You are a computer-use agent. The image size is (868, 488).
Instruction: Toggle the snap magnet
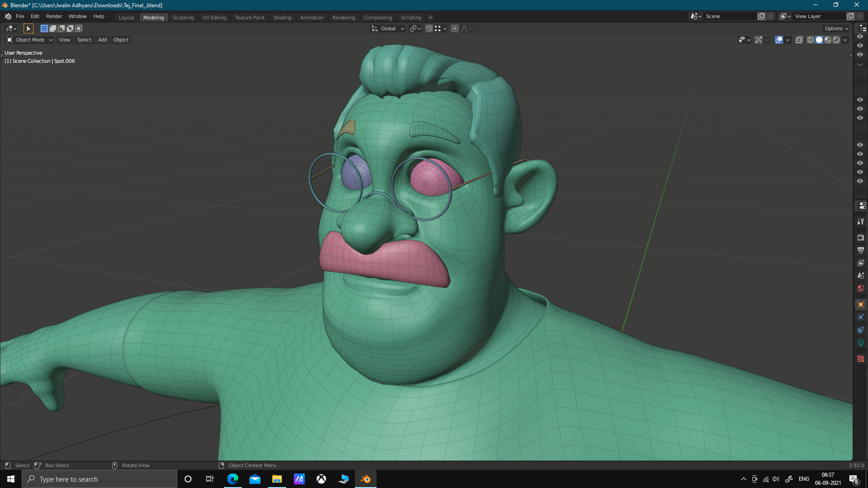point(429,28)
